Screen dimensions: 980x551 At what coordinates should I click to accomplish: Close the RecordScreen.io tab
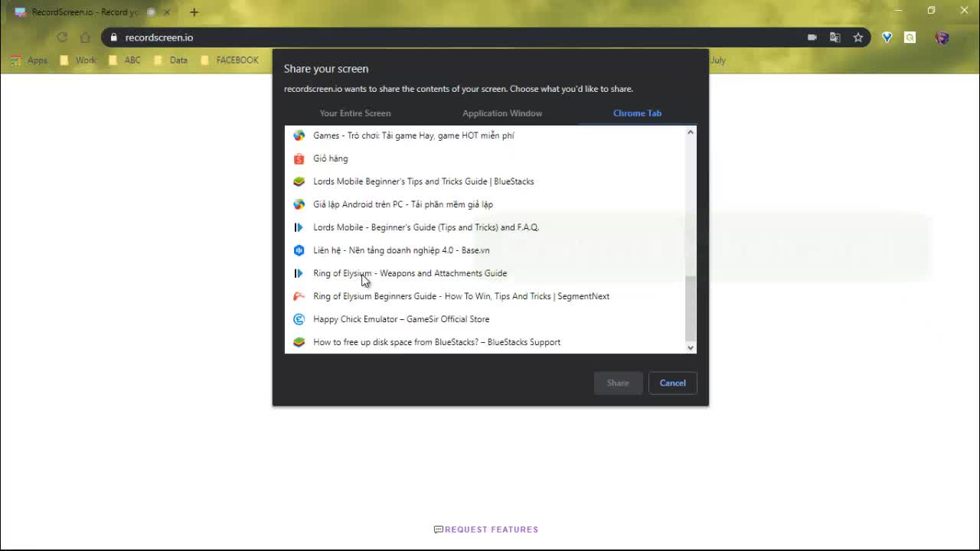click(x=167, y=12)
